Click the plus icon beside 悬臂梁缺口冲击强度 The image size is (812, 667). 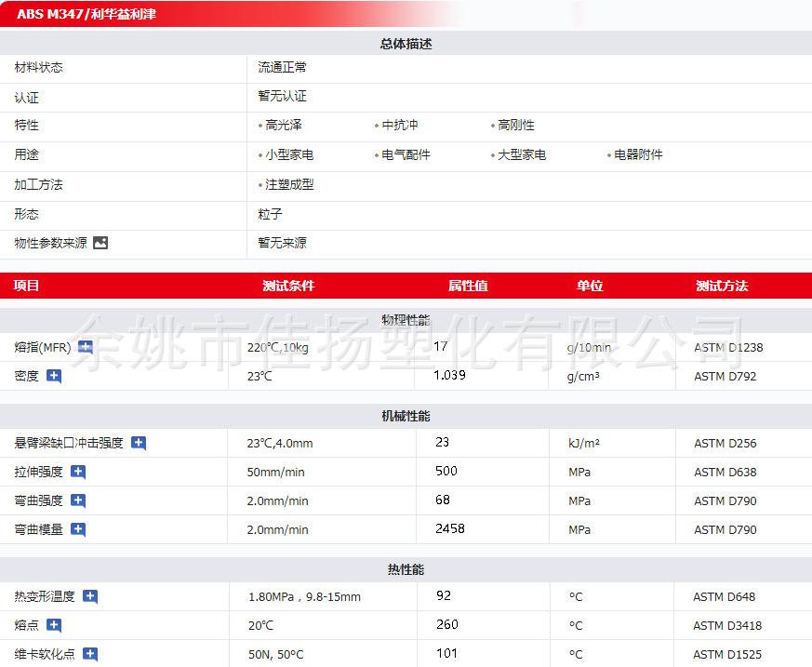point(139,443)
